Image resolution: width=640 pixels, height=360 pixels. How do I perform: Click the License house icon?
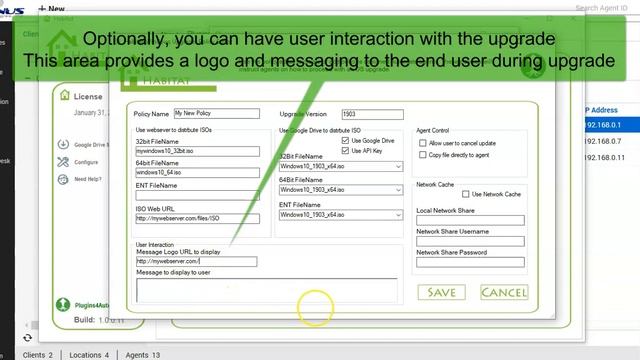click(x=64, y=96)
